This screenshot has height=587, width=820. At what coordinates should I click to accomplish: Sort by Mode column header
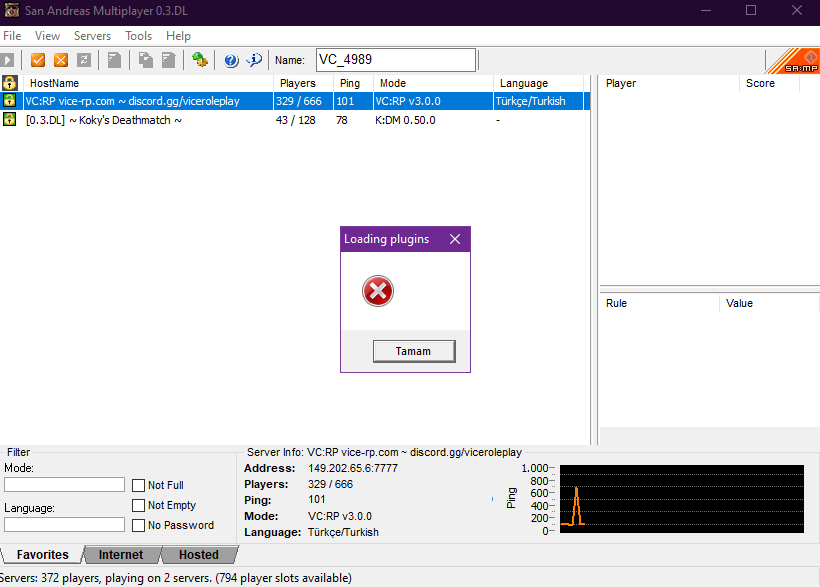point(434,83)
